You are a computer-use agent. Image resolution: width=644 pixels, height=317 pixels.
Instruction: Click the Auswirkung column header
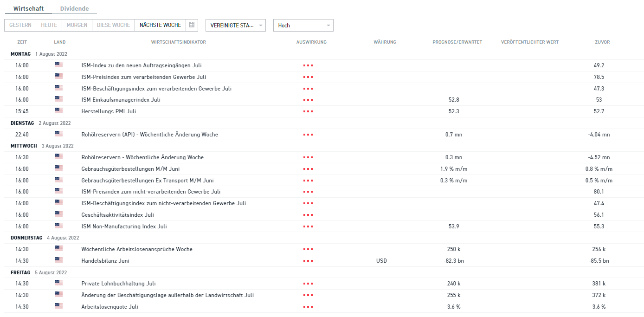point(311,42)
